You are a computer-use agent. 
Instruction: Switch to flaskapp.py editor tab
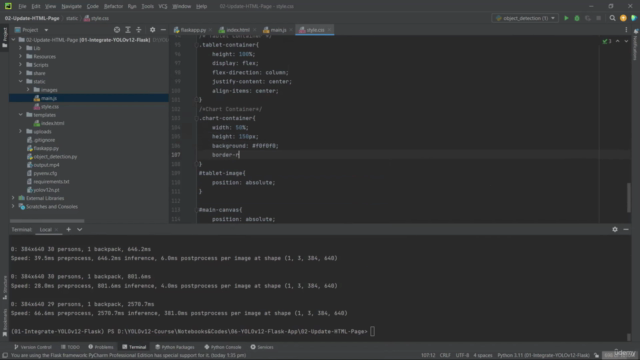click(193, 30)
